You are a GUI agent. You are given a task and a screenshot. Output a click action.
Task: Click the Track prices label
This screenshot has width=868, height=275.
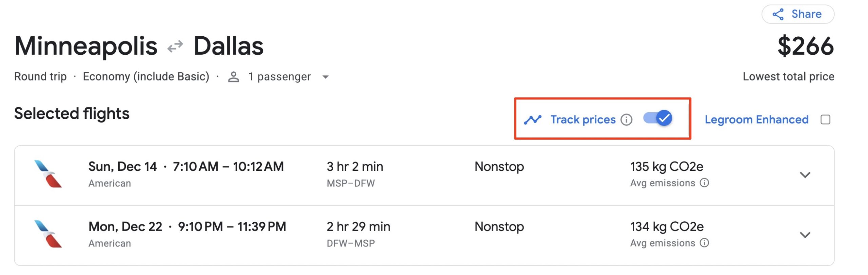point(583,120)
